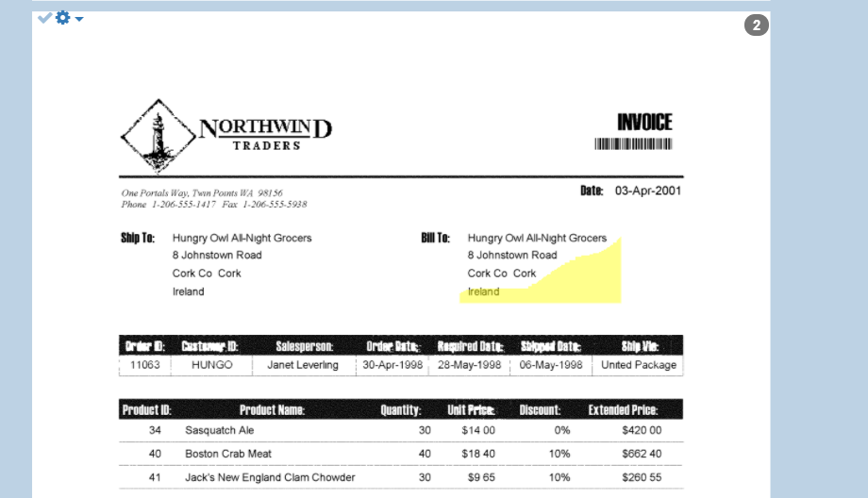Click Cork Co Cork under Ship To
Image resolution: width=868 pixels, height=498 pixels.
pyautogui.click(x=207, y=274)
